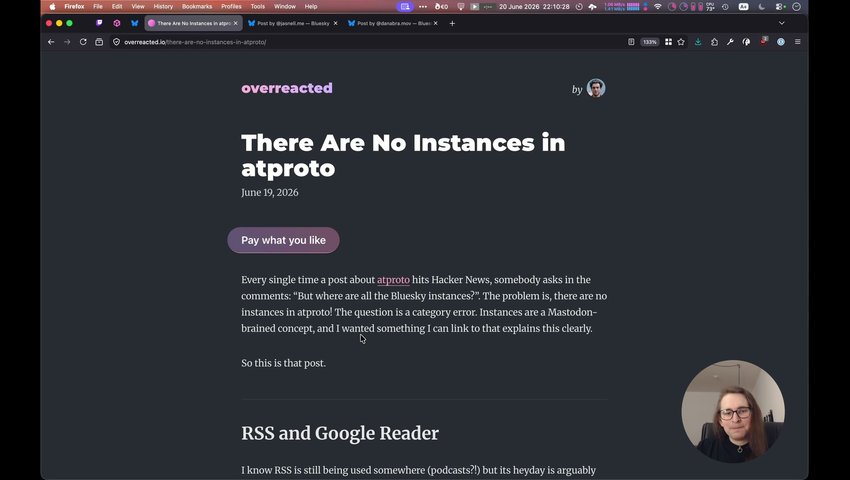
Task: Click the RSS and Google Reader heading
Action: coord(340,433)
